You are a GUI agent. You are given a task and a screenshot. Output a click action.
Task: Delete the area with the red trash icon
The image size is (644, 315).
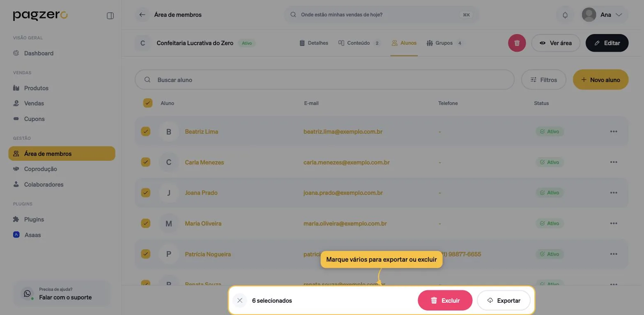click(517, 43)
